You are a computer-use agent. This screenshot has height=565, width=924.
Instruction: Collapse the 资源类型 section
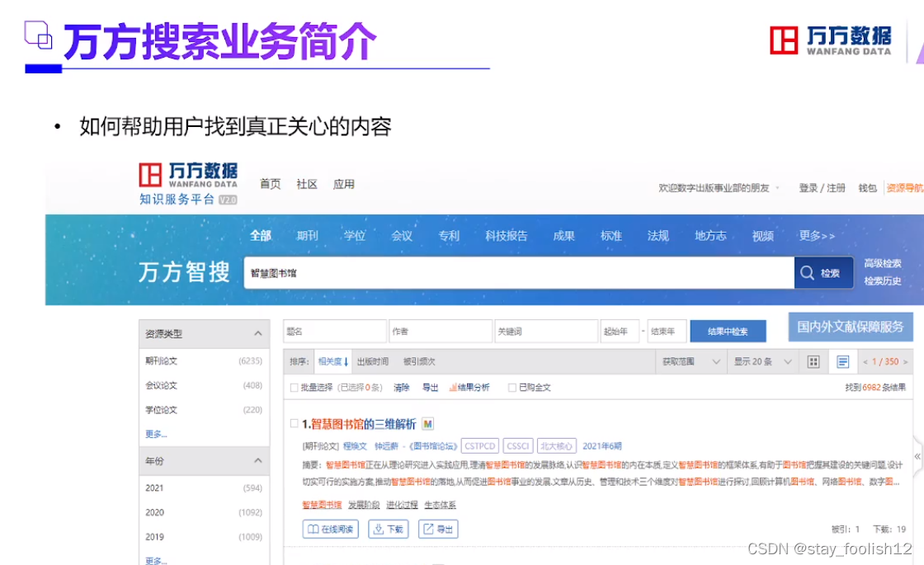coord(257,333)
